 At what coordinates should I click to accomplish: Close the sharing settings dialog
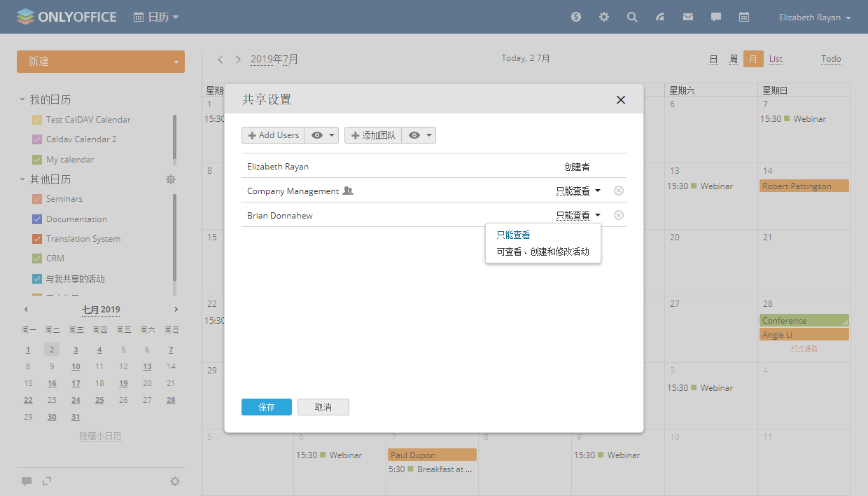[x=620, y=99]
